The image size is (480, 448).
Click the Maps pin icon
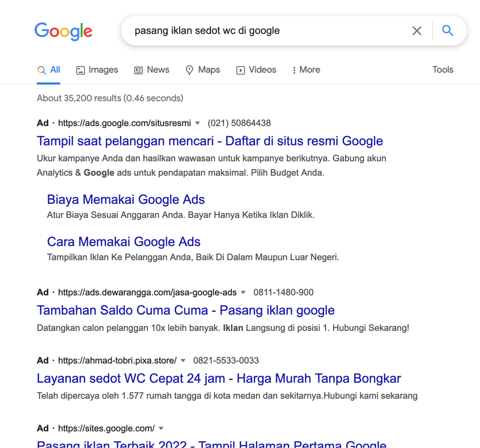tap(189, 70)
